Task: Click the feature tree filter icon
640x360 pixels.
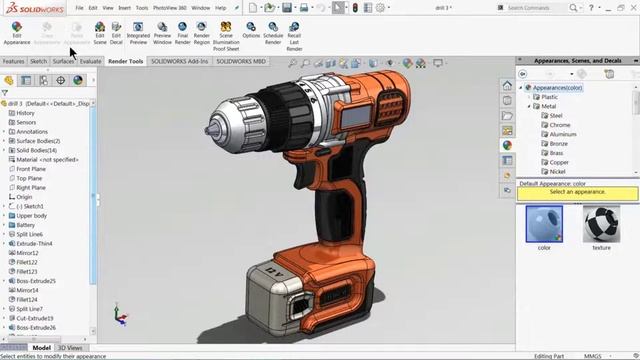Action: (x=5, y=93)
